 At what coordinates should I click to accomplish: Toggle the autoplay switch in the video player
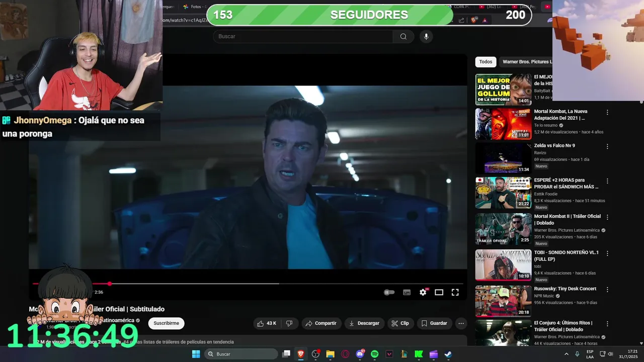point(389,292)
